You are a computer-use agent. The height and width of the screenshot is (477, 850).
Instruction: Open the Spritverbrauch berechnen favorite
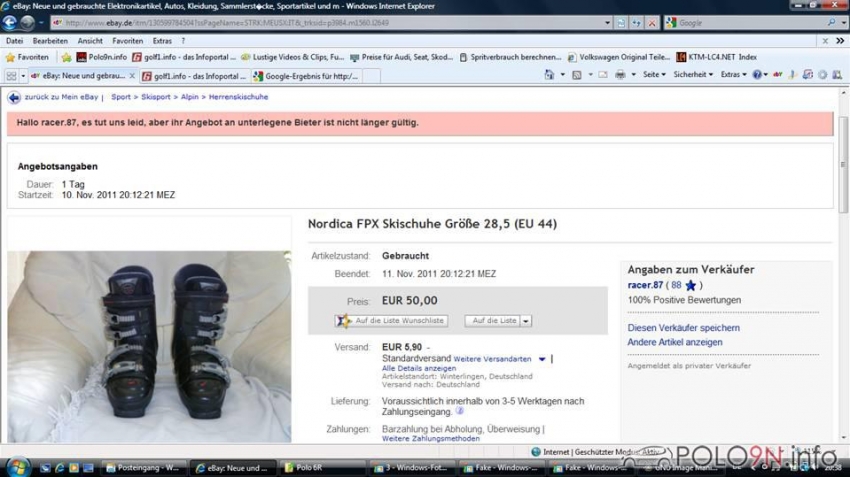tap(510, 57)
